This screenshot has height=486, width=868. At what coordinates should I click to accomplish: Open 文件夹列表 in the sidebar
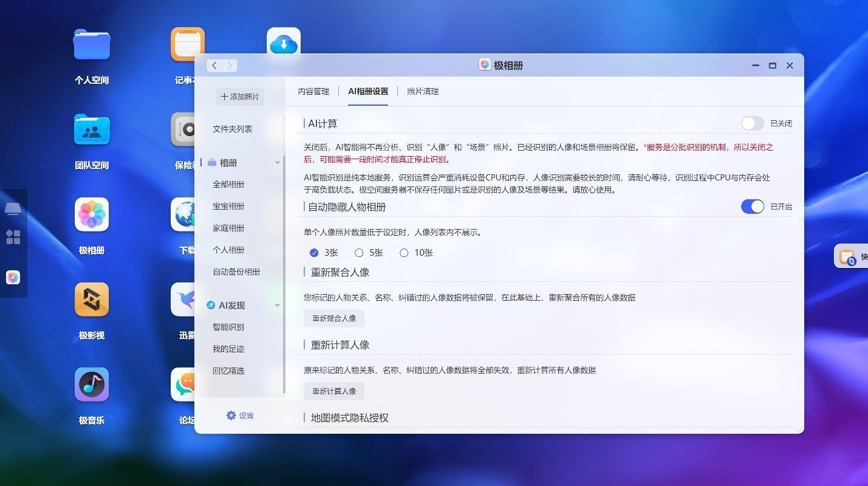tap(233, 129)
